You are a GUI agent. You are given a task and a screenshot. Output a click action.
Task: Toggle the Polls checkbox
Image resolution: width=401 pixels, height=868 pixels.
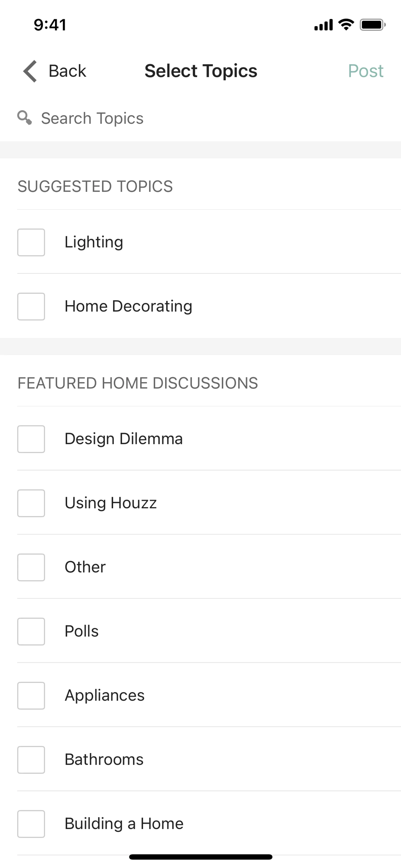click(x=31, y=631)
